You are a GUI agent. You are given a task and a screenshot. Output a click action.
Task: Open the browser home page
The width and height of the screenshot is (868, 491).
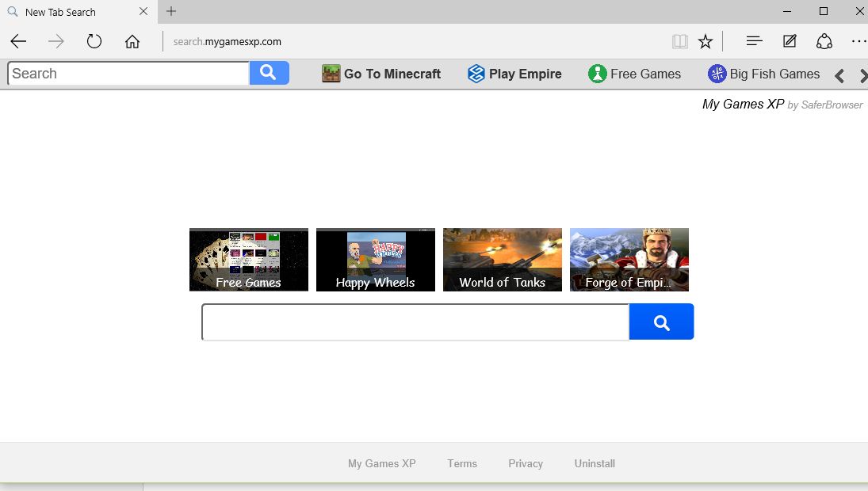coord(132,41)
